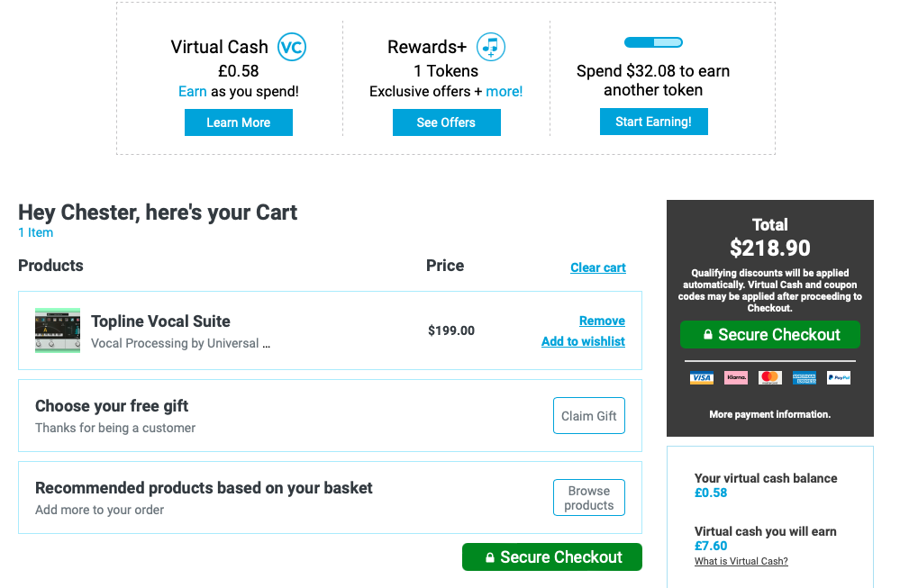Open More payment information link
This screenshot has height=588, width=900.
click(769, 414)
